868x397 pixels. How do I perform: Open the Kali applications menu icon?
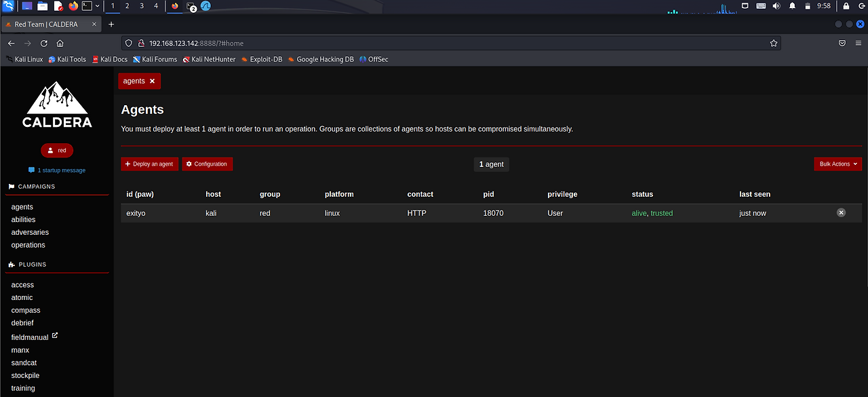pos(8,6)
